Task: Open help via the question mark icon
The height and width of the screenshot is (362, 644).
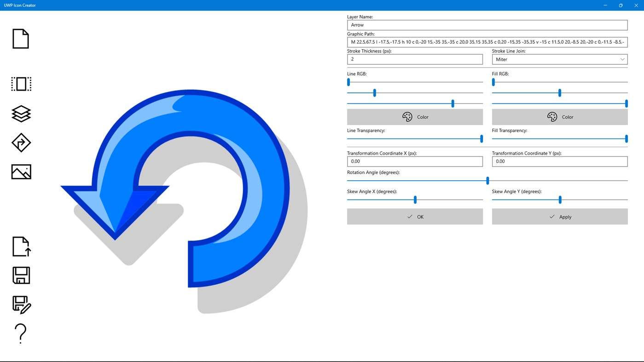Action: point(21,333)
